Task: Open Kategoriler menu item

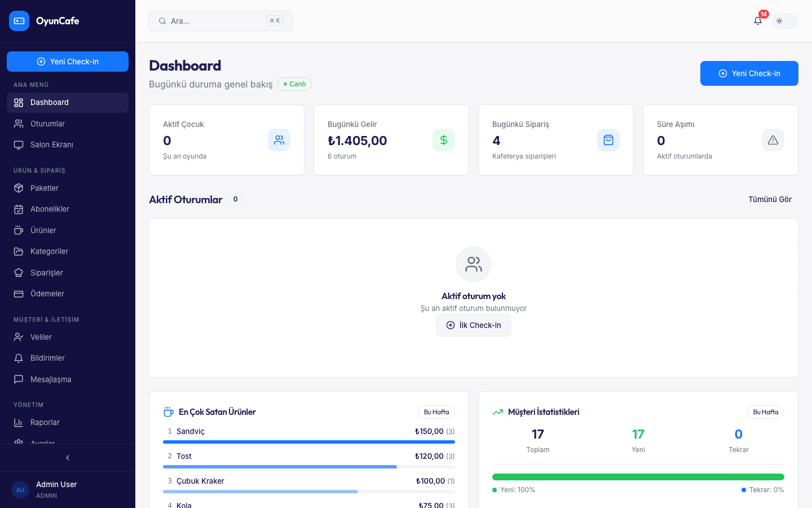Action: (x=68, y=251)
